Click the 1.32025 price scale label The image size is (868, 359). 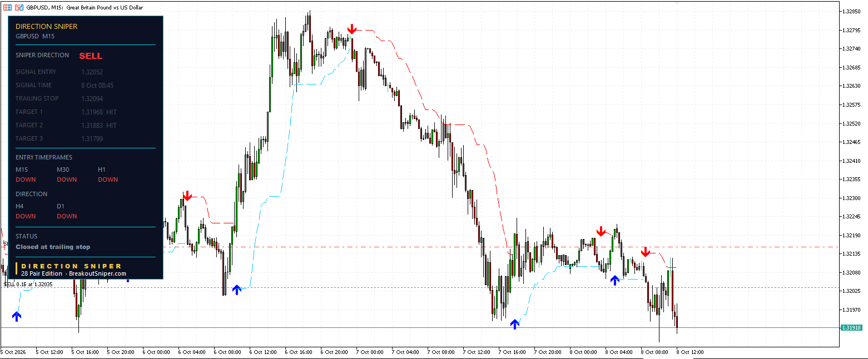(851, 291)
